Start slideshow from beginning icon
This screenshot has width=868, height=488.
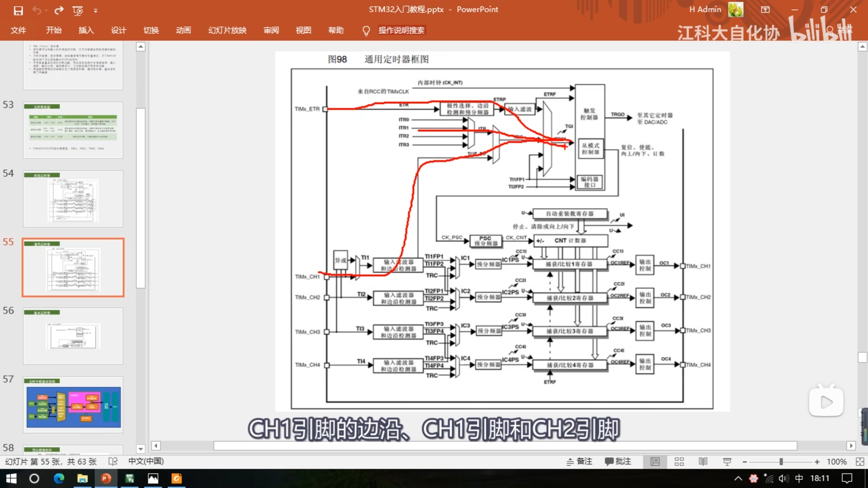point(78,11)
